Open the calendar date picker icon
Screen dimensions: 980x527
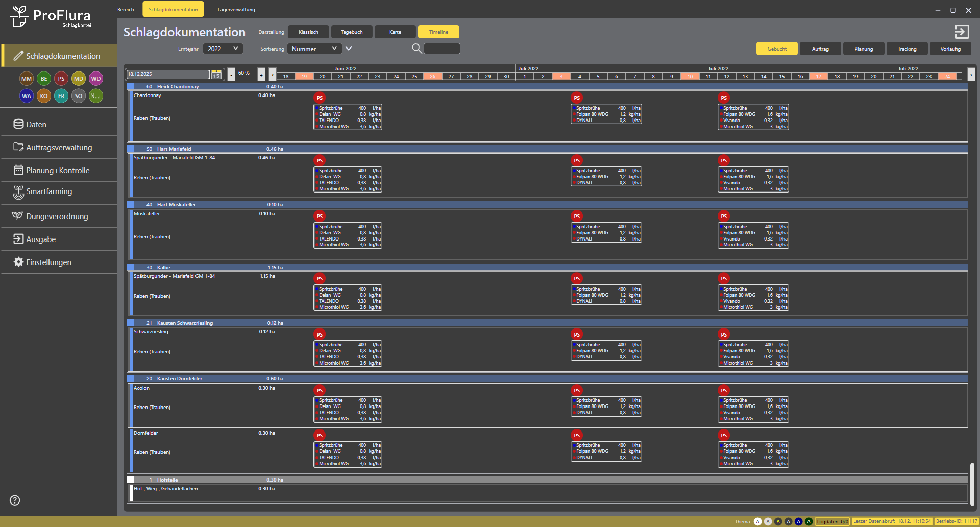(x=216, y=75)
